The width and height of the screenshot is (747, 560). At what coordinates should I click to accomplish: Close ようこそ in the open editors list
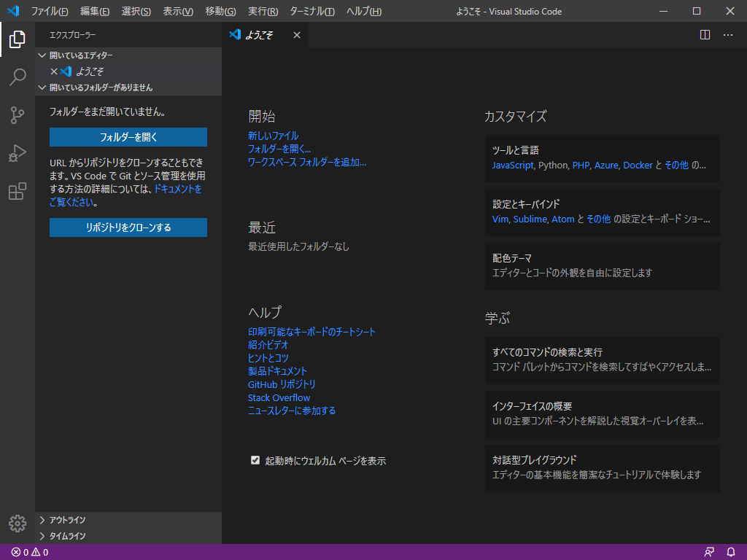pyautogui.click(x=54, y=71)
